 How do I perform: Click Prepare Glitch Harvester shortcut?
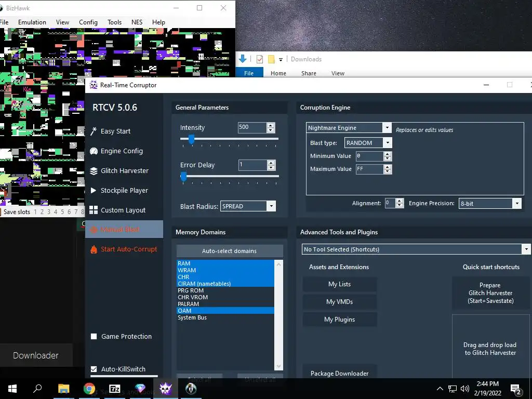point(490,293)
